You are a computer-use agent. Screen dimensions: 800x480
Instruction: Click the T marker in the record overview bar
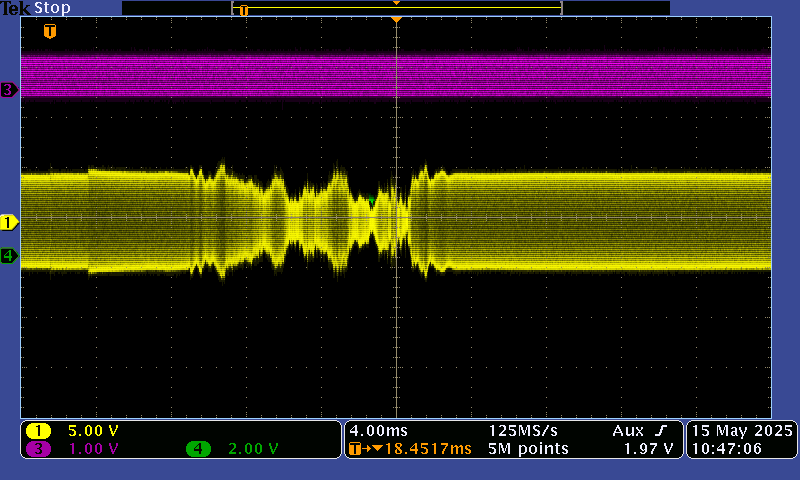click(x=243, y=10)
